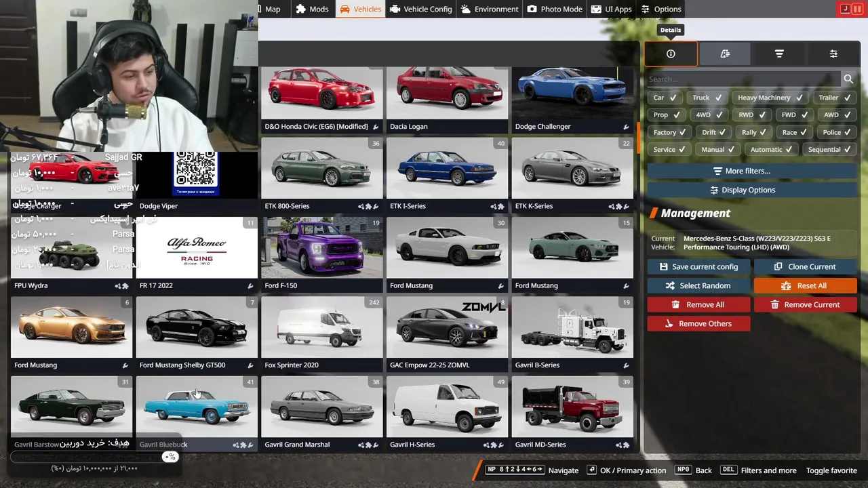Click the vehicle list scrollbar

[x=638, y=138]
